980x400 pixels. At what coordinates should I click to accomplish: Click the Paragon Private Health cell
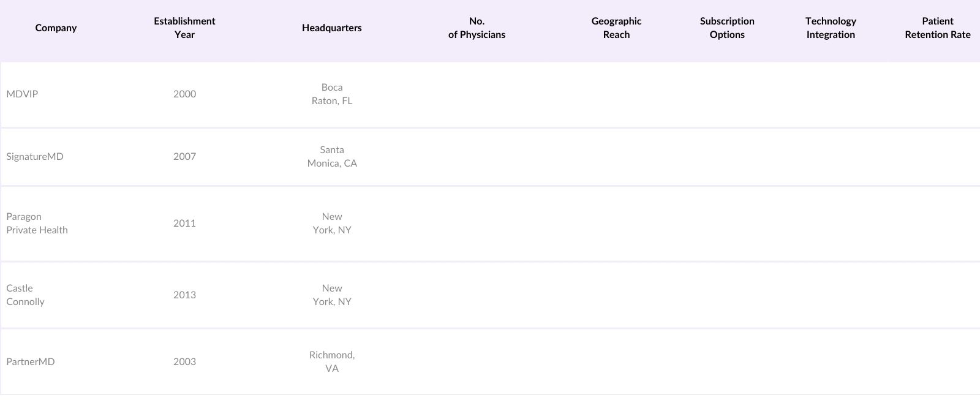[x=37, y=224]
